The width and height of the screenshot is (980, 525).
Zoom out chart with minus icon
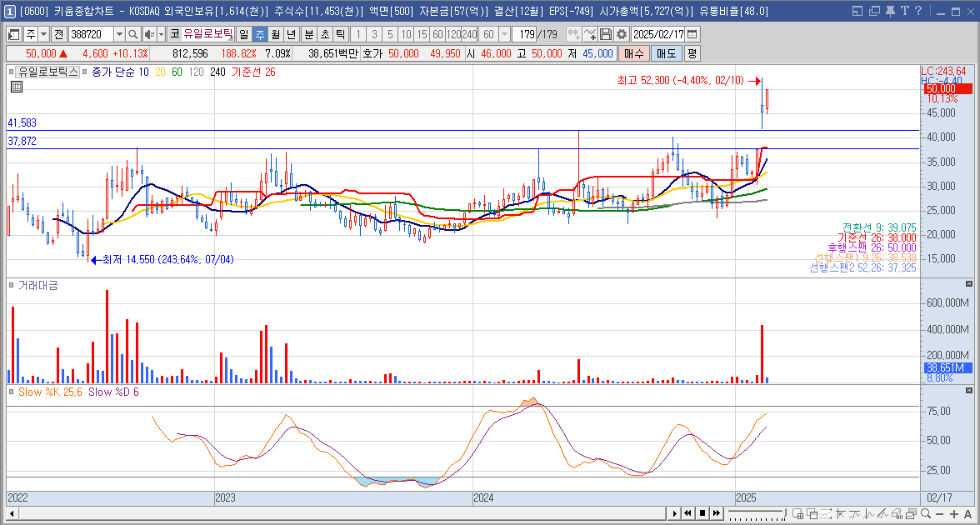[939, 513]
